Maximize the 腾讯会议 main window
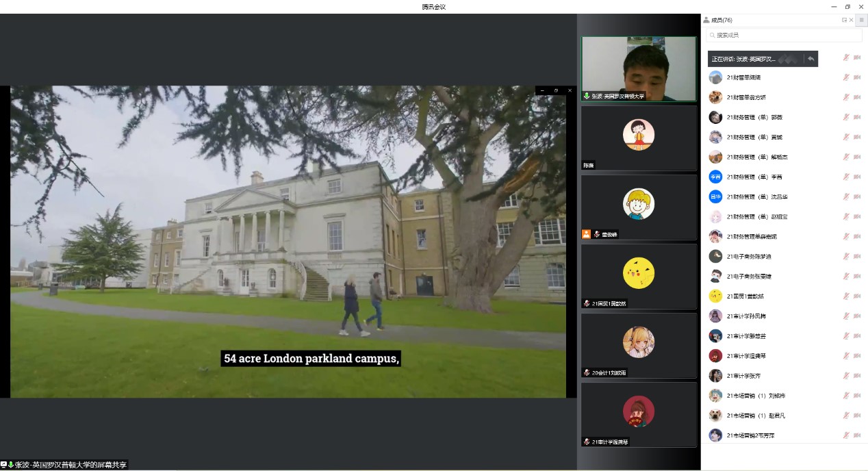This screenshot has height=471, width=868. (847, 7)
